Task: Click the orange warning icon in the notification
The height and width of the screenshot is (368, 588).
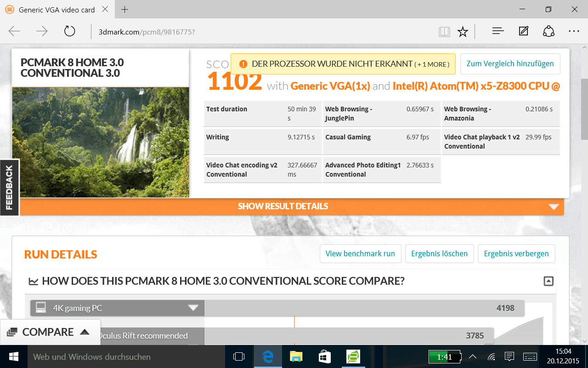Action: pyautogui.click(x=243, y=64)
